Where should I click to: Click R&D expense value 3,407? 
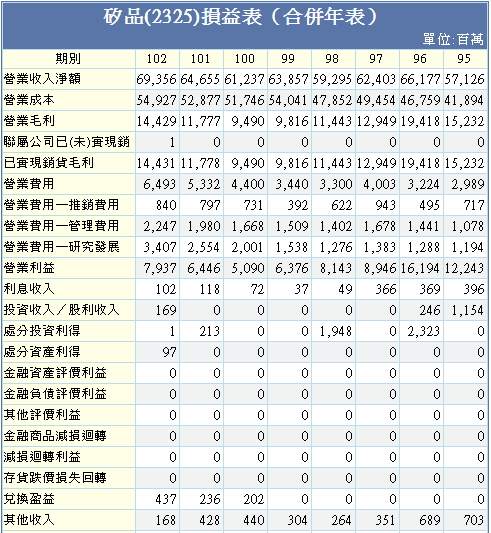[159, 247]
